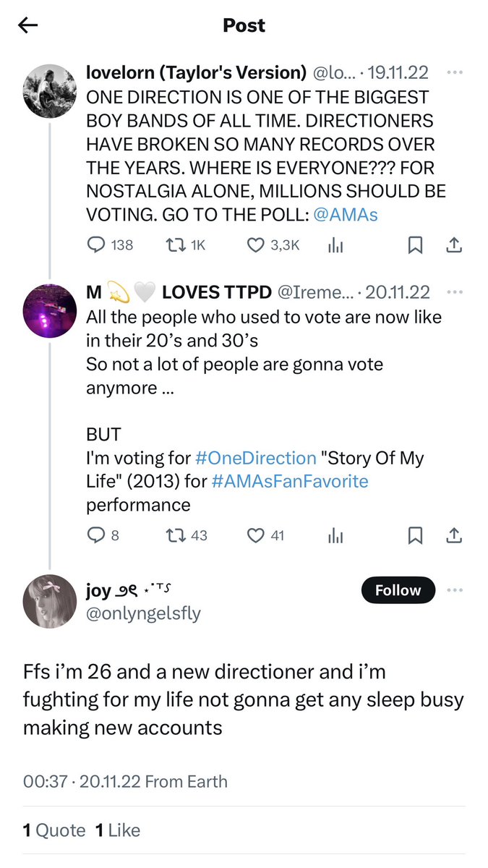488x868 pixels.
Task: Share lovelorn's post via share icon
Action: (x=454, y=245)
